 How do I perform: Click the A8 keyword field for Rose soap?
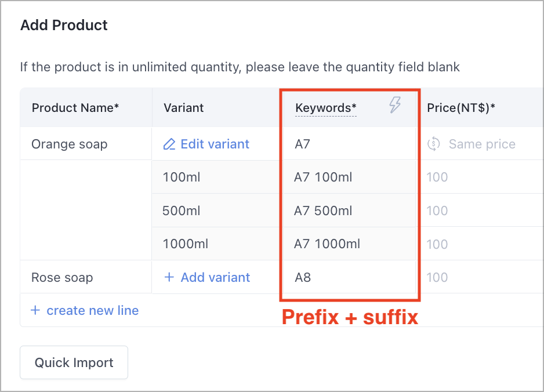pyautogui.click(x=349, y=277)
